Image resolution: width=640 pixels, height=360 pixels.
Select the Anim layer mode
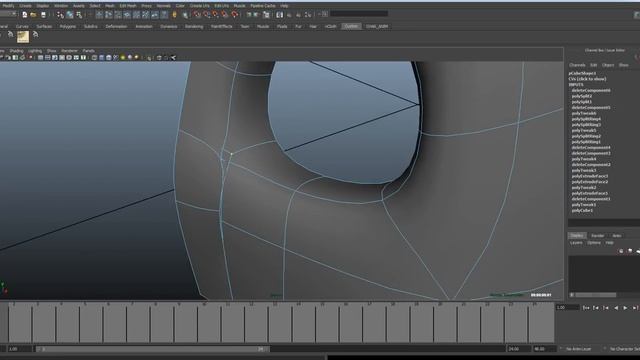(x=617, y=236)
